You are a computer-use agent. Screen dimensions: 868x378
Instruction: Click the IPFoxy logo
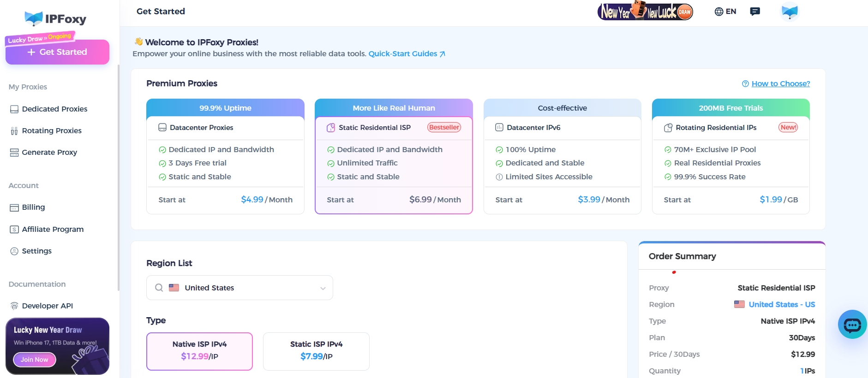coord(55,18)
